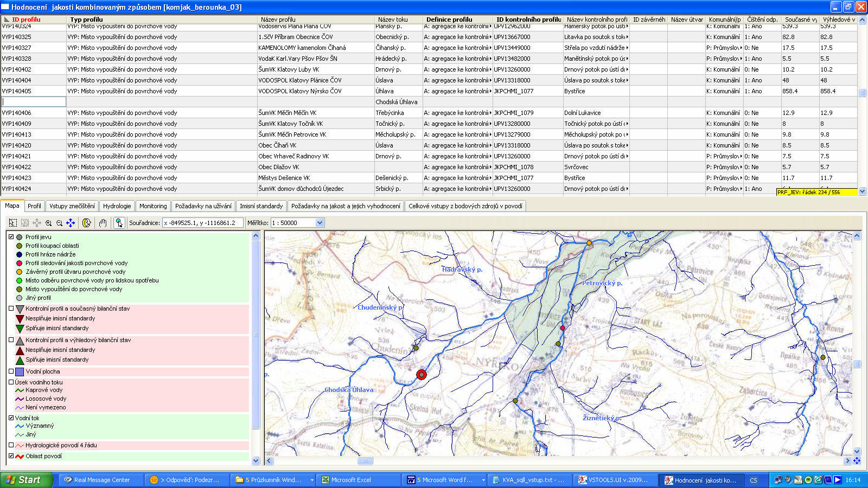This screenshot has height=488, width=868.
Task: Switch to the Profil tab
Action: click(x=34, y=206)
